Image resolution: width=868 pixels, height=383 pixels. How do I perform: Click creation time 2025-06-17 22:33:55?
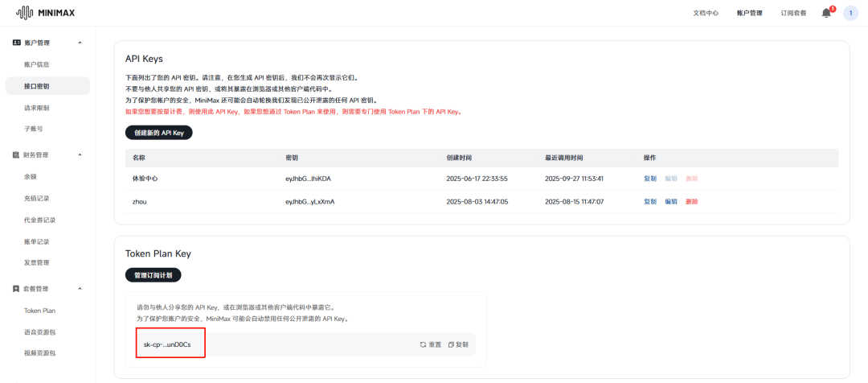(x=477, y=179)
